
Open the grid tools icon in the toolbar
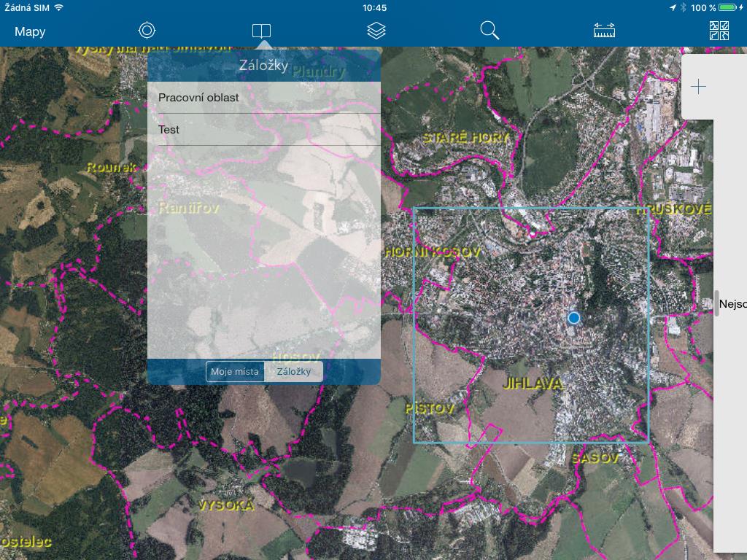719,31
